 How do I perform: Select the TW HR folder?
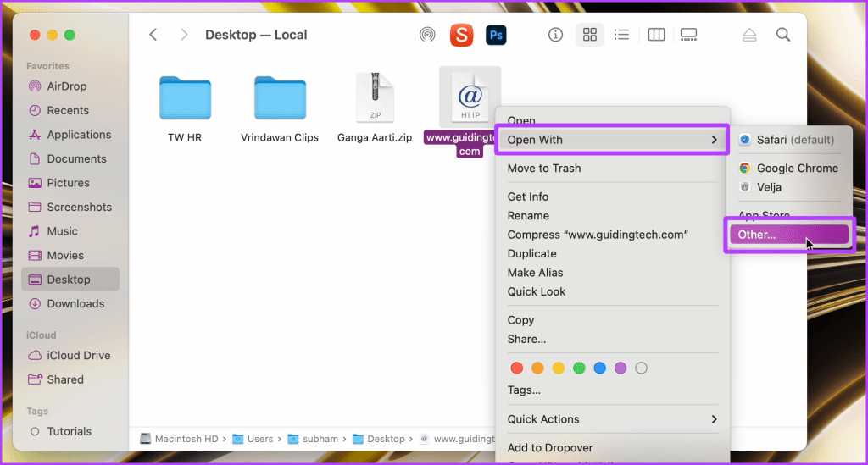(x=185, y=98)
